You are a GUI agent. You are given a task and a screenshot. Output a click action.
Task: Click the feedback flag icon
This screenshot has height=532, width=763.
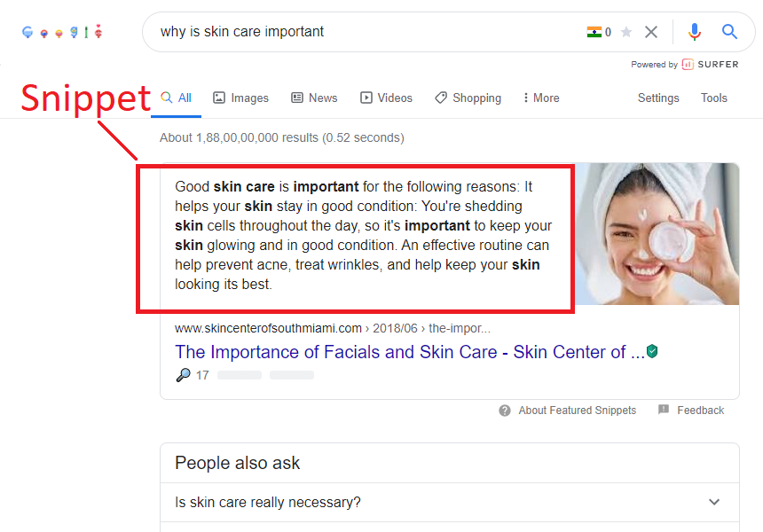coord(664,410)
